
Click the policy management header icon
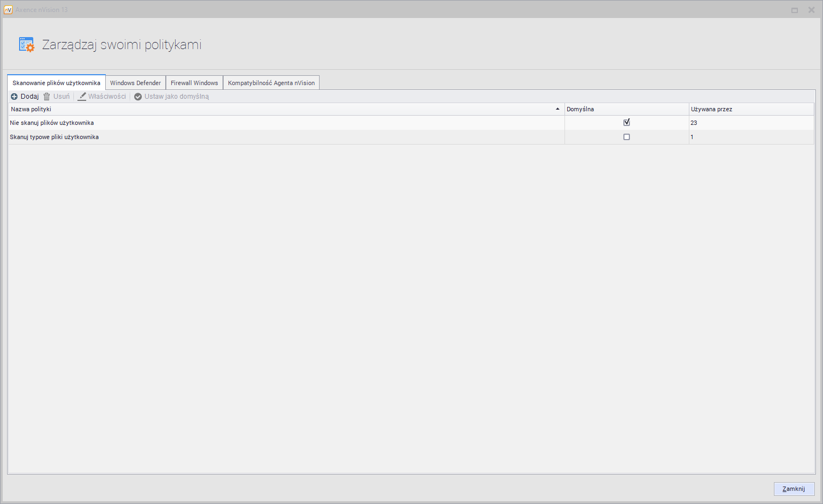point(26,45)
